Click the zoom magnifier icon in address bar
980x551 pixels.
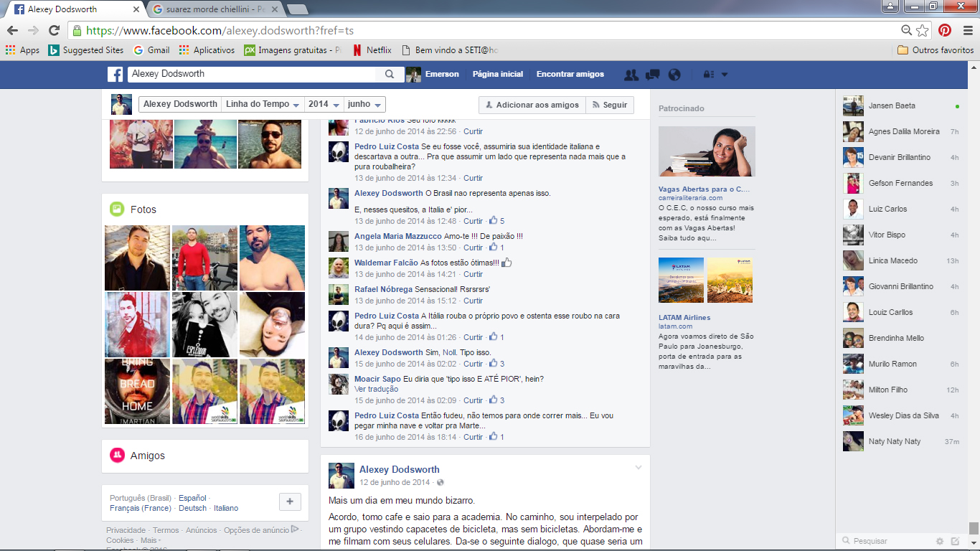click(x=907, y=30)
